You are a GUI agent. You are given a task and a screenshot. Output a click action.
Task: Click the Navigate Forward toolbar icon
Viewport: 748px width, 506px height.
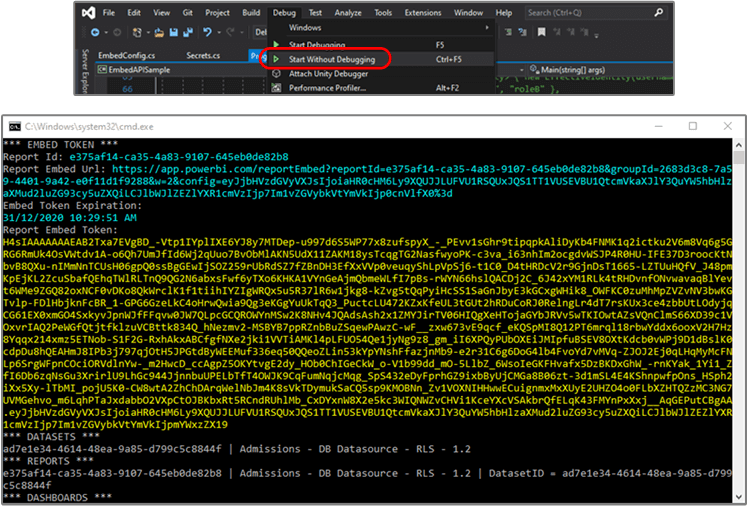(x=117, y=32)
